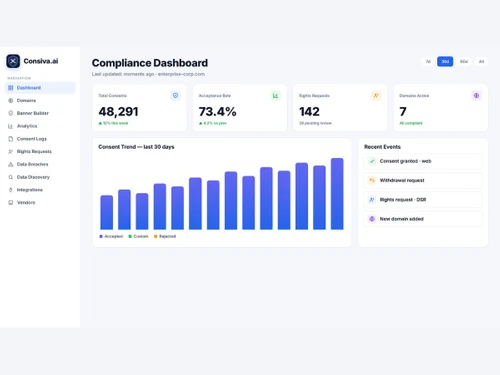500x375 pixels.
Task: Navigate to Analytics section
Action: (x=40, y=126)
